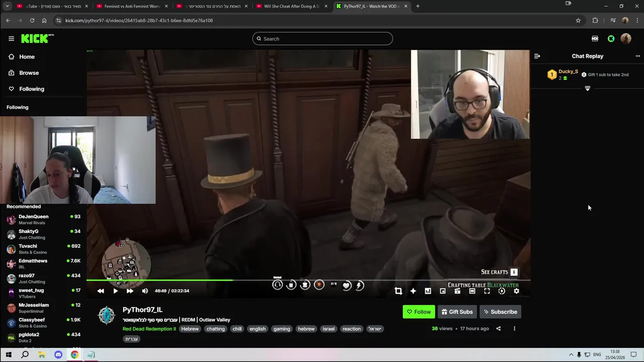
Task: Seek on the green video progress bar
Action: click(x=308, y=280)
